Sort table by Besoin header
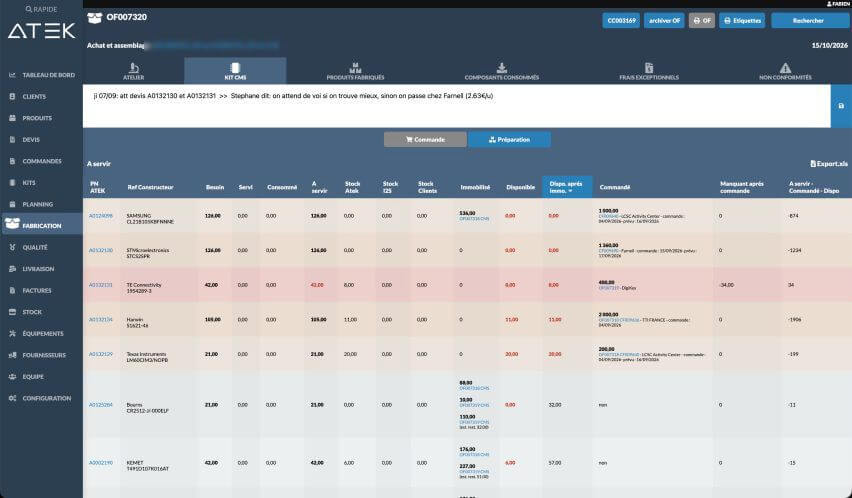Image resolution: width=852 pixels, height=498 pixels. click(x=215, y=187)
